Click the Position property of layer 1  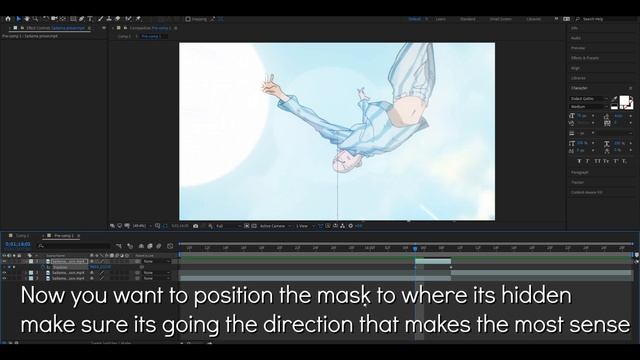[x=60, y=267]
